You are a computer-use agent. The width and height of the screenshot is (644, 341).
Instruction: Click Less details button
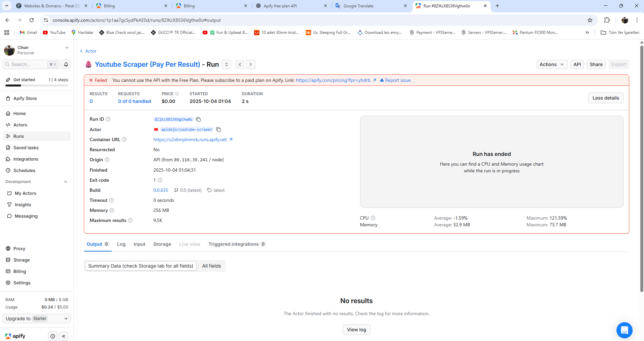[606, 98]
